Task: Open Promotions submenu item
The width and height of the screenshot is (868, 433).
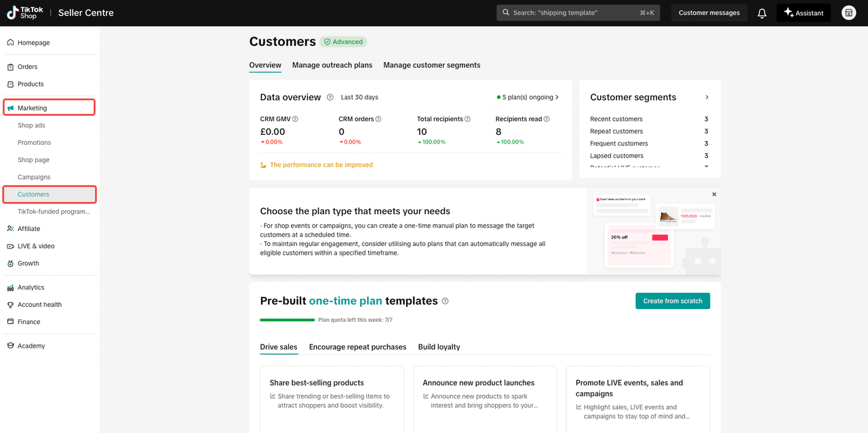Action: pos(35,142)
